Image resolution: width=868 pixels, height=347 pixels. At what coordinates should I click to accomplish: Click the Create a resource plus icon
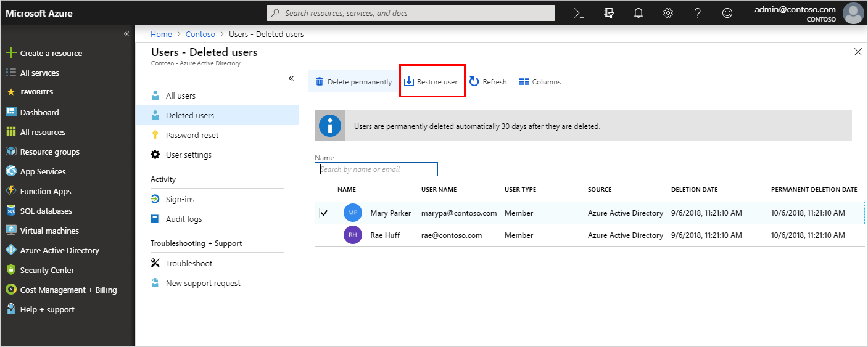click(10, 53)
